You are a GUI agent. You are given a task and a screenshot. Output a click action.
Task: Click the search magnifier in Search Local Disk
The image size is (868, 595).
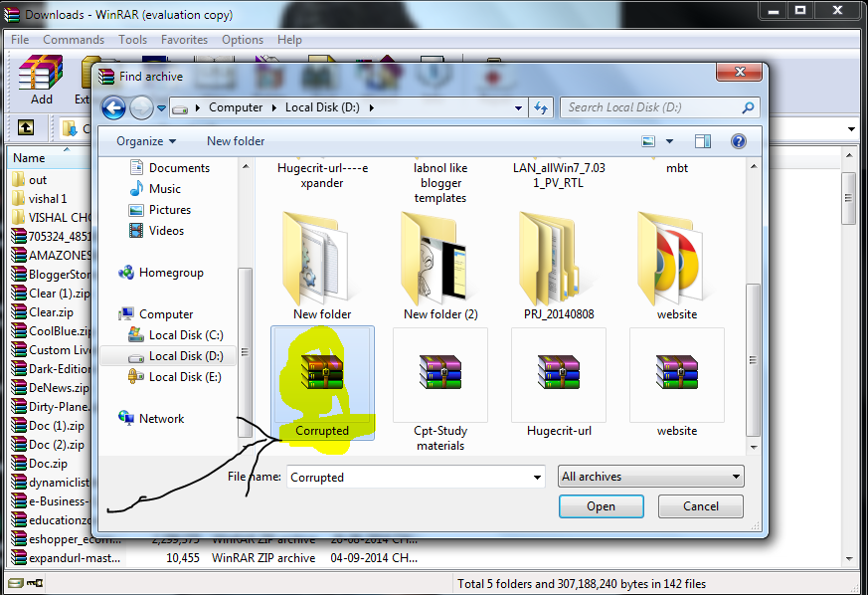point(749,106)
